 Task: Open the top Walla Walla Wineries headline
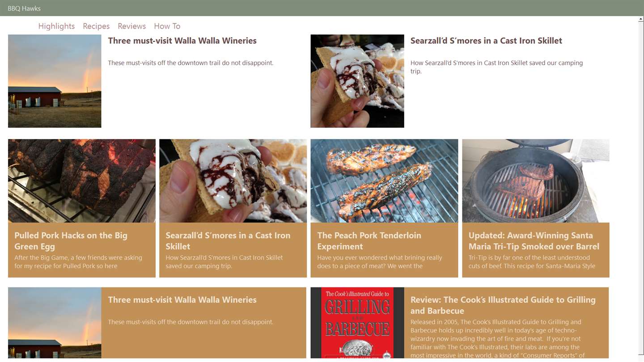click(182, 41)
